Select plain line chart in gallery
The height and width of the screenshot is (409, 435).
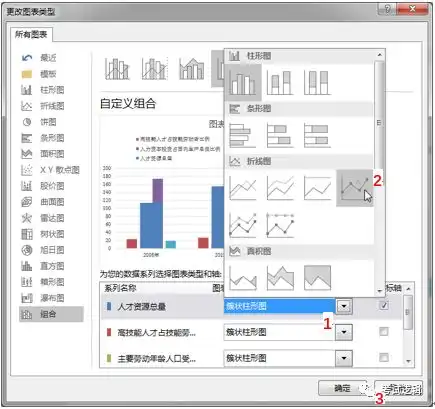click(243, 188)
